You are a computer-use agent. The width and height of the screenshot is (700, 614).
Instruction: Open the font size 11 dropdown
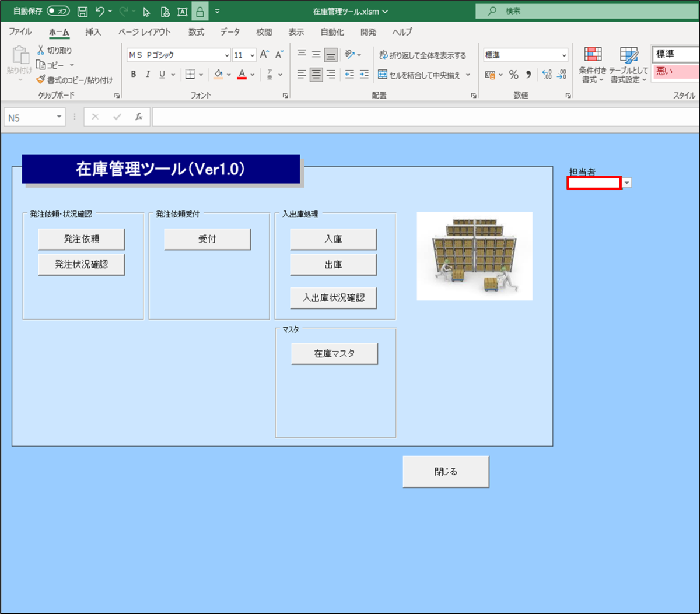click(x=252, y=55)
